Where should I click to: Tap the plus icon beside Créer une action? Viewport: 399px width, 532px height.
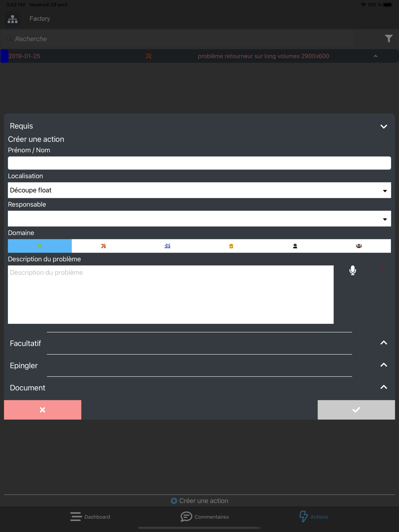pyautogui.click(x=174, y=501)
